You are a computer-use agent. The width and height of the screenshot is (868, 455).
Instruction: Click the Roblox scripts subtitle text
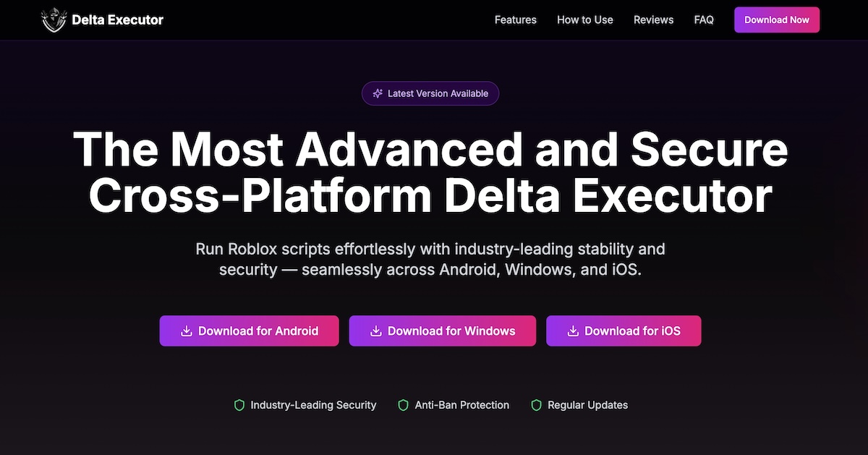[x=430, y=259]
